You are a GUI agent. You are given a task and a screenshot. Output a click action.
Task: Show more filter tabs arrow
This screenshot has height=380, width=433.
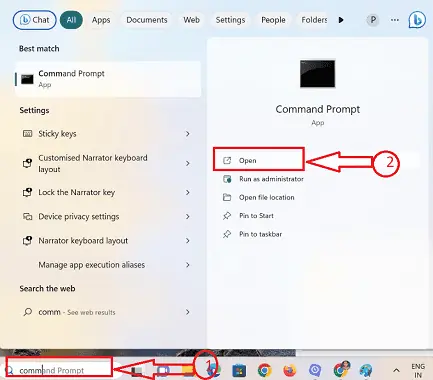point(341,20)
